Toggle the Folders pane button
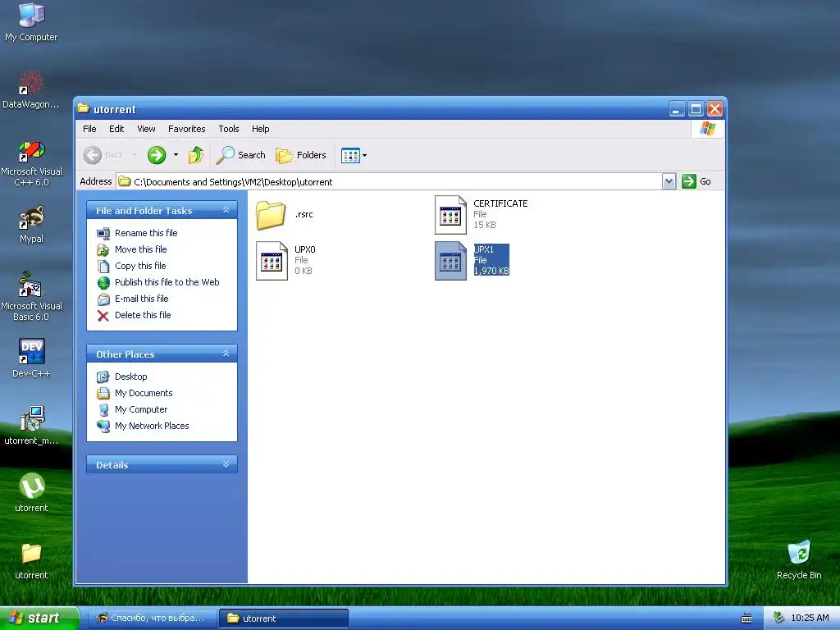 click(x=300, y=155)
